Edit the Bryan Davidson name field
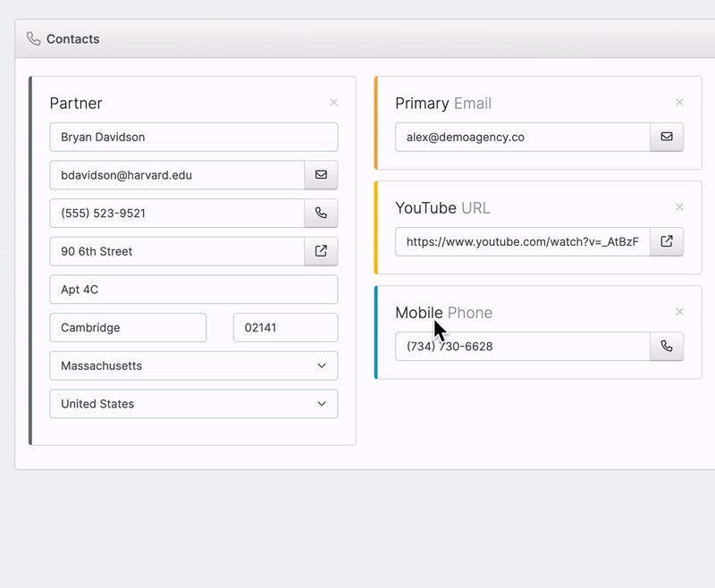Viewport: 715px width, 588px height. [194, 137]
